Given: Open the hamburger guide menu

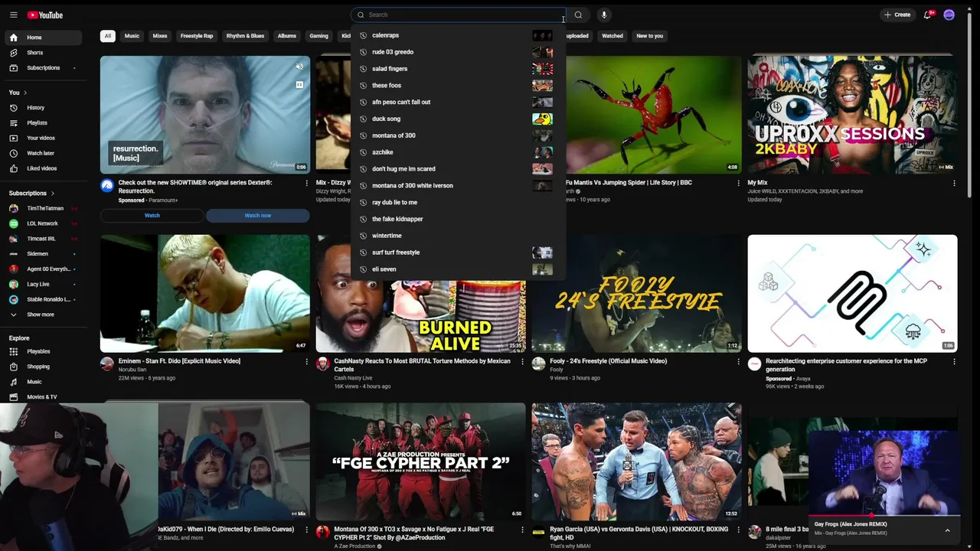Looking at the screenshot, I should [13, 15].
